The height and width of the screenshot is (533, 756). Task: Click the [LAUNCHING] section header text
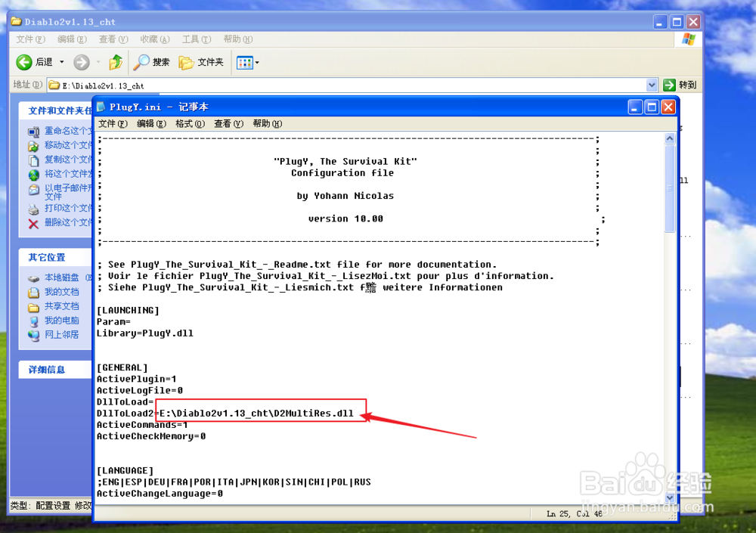click(128, 310)
